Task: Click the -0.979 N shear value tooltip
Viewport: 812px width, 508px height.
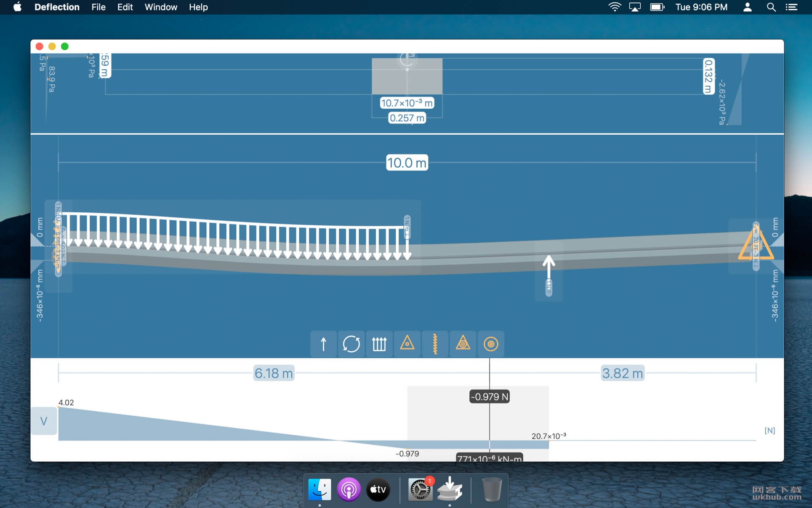Action: pyautogui.click(x=490, y=396)
